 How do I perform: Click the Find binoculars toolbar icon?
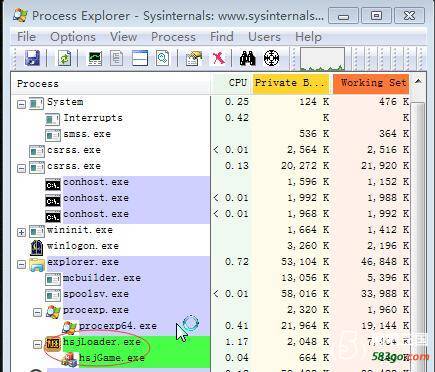coord(247,58)
